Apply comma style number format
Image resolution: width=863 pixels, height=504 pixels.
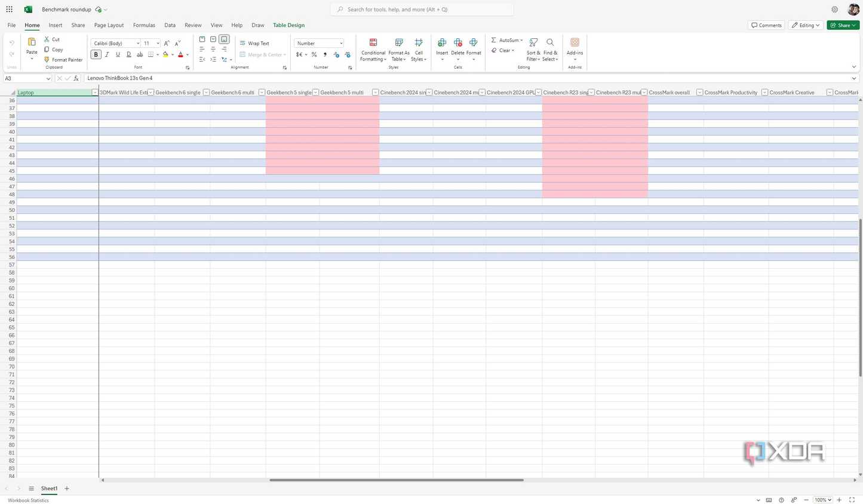tap(325, 54)
